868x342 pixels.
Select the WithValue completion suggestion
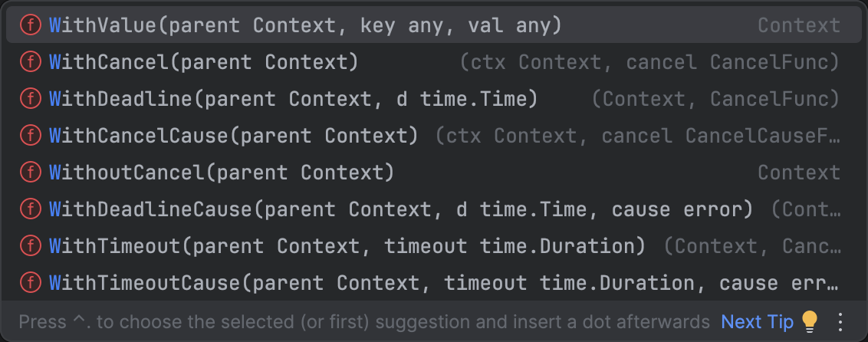(x=305, y=25)
